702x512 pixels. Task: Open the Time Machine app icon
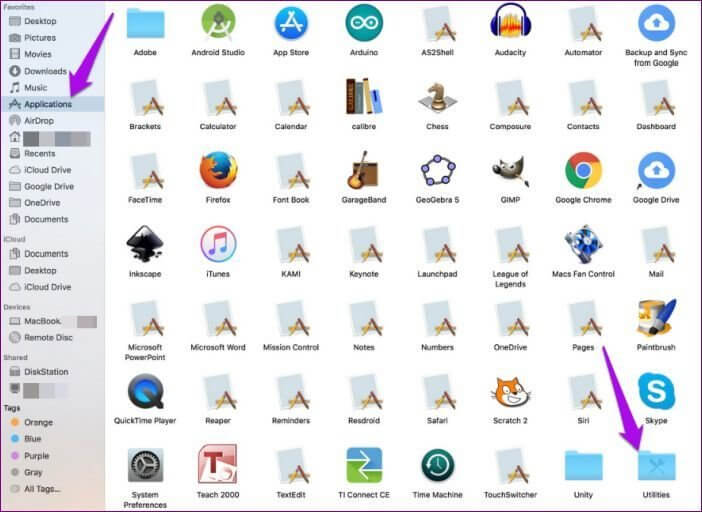437,466
